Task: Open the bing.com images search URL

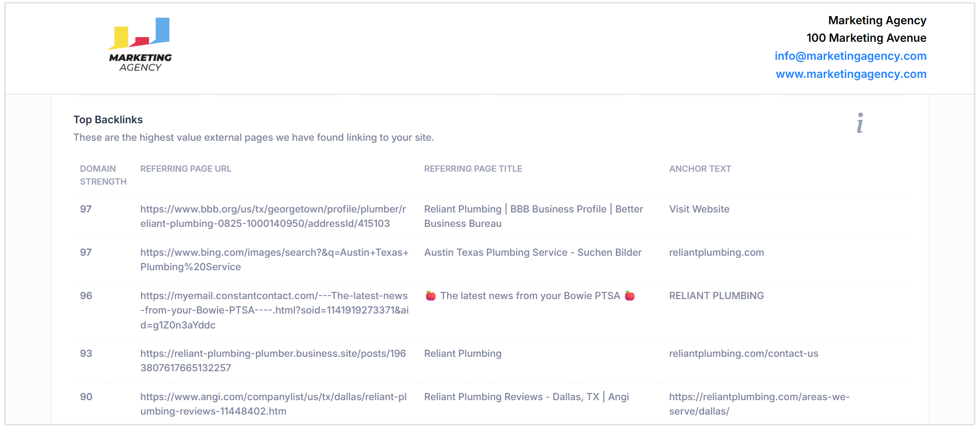Action: tap(274, 259)
